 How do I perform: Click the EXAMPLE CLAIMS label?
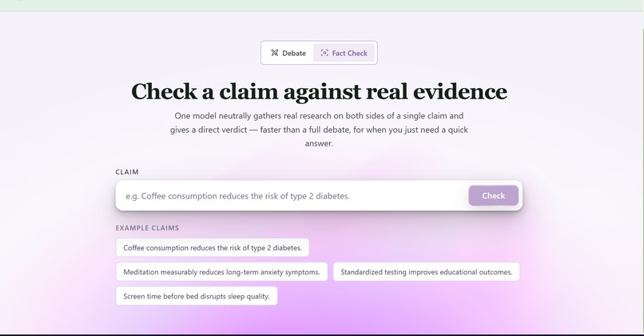click(x=147, y=228)
